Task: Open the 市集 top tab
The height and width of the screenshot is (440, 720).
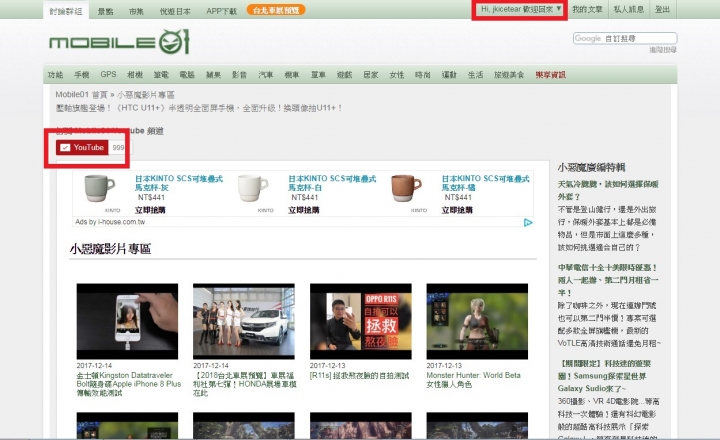Action: (x=136, y=11)
